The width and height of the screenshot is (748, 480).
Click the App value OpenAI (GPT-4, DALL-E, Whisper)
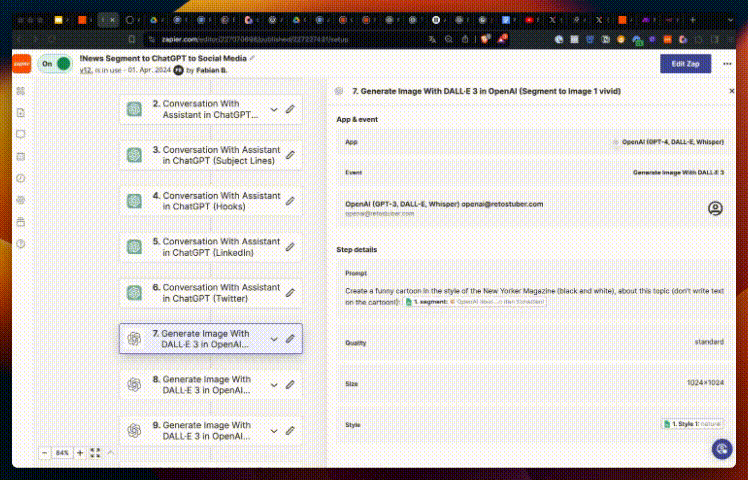pyautogui.click(x=673, y=142)
